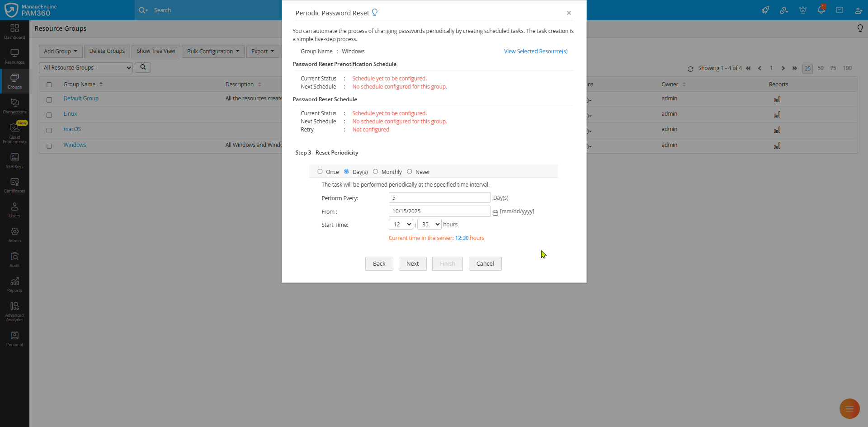This screenshot has height=427, width=868.
Task: Open the start minute dropdown
Action: (429, 224)
